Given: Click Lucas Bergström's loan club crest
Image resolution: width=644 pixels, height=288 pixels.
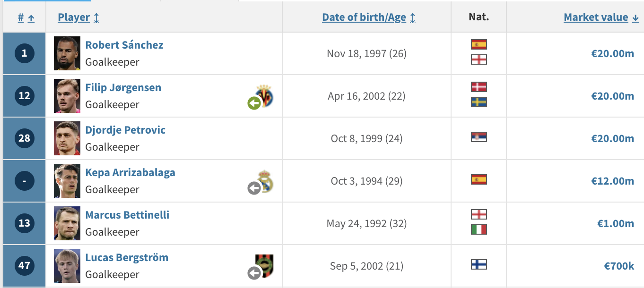Looking at the screenshot, I should pos(265,266).
